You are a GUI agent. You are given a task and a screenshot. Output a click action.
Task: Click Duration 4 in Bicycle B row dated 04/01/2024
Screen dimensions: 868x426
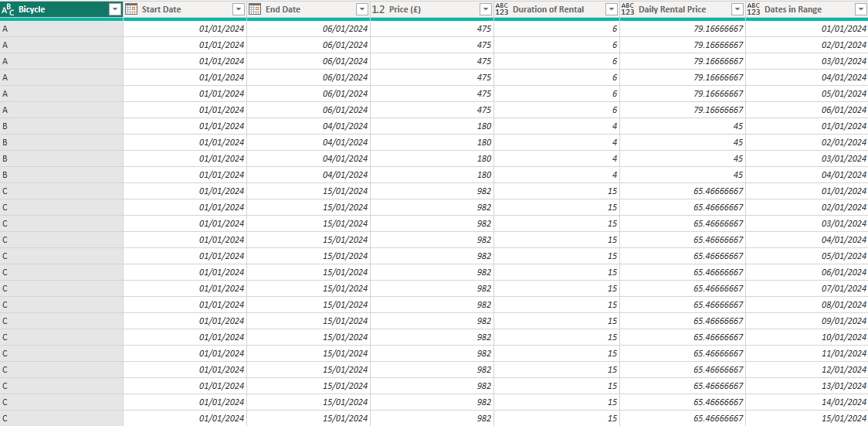557,175
